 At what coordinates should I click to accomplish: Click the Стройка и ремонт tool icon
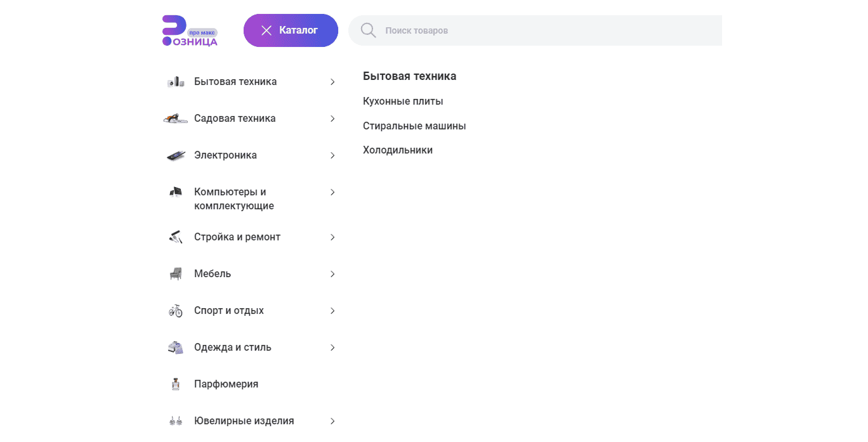coord(176,237)
